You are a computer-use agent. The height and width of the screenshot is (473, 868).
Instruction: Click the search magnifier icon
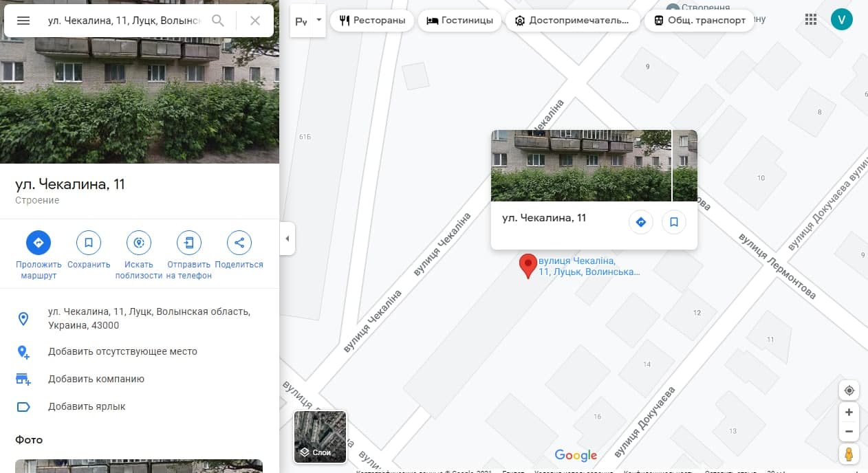[x=218, y=21]
